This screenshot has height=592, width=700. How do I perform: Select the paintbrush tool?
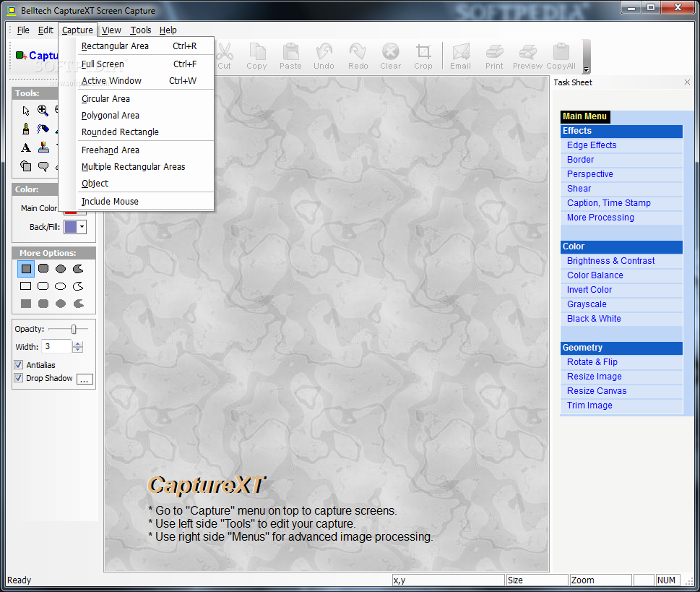click(x=26, y=129)
